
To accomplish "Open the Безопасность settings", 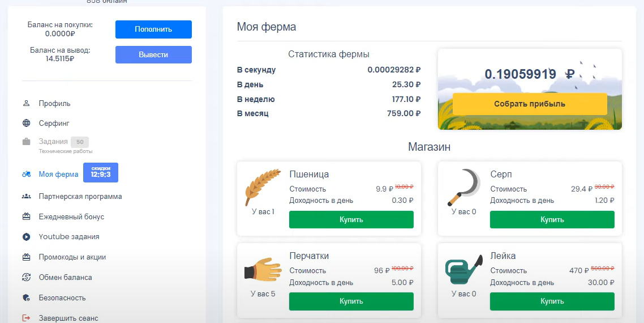I will 62,297.
